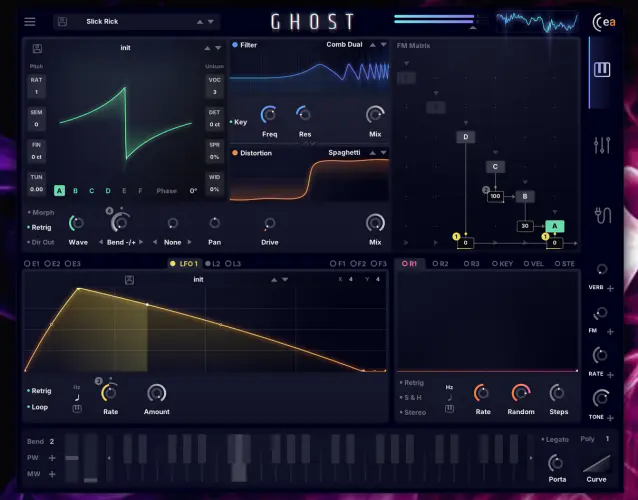Screen dimensions: 638x500
Task: Select next oscillator waveform down arrow
Action: point(218,48)
